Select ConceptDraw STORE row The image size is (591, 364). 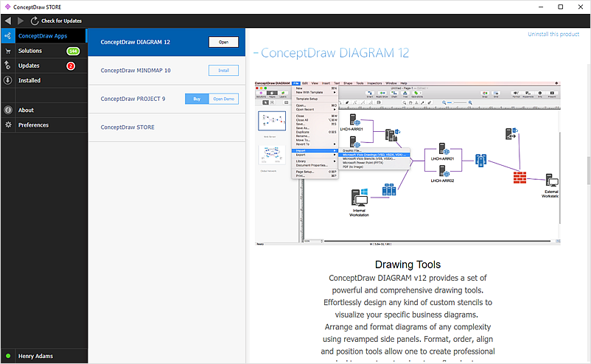[167, 127]
